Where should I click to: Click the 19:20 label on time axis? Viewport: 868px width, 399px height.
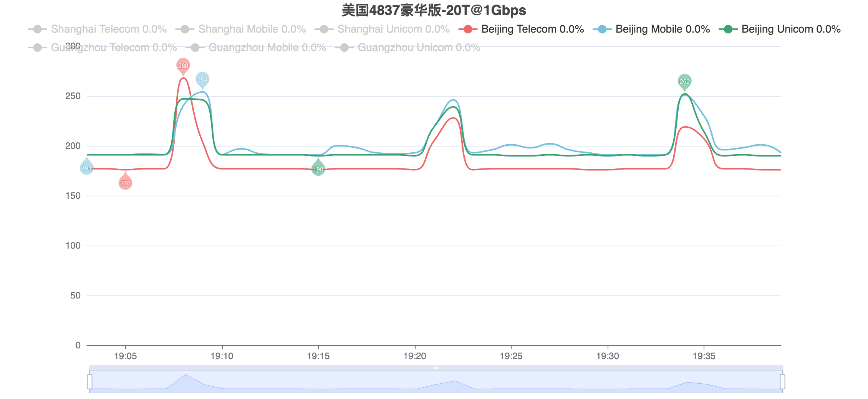pyautogui.click(x=415, y=356)
